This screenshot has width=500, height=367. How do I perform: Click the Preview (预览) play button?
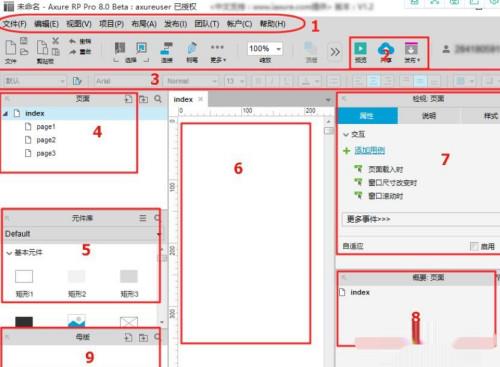(x=360, y=49)
